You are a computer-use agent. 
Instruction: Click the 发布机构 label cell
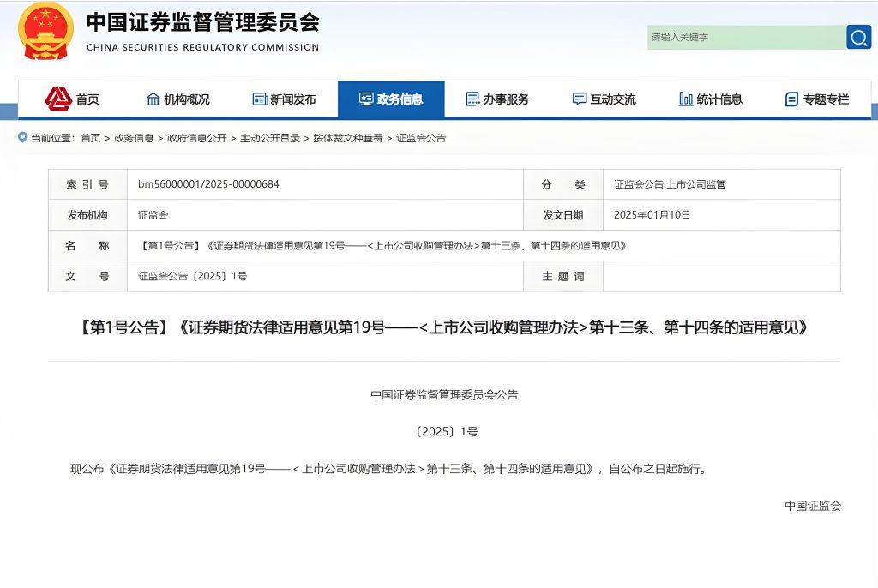pyautogui.click(x=88, y=215)
